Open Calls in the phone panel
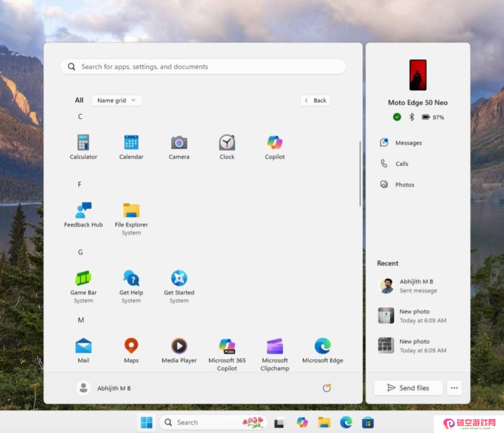 coord(395,164)
